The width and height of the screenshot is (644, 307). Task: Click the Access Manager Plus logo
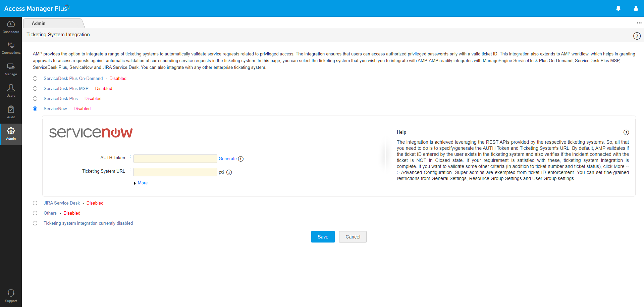37,8
